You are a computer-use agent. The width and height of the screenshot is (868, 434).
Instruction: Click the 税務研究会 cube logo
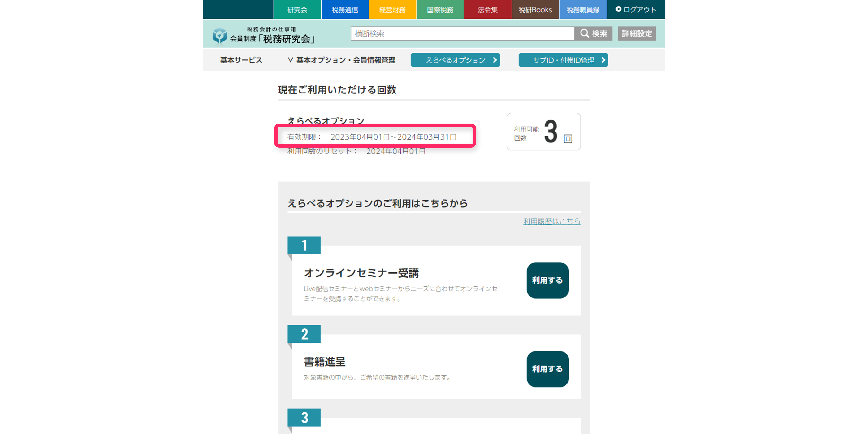pos(219,35)
